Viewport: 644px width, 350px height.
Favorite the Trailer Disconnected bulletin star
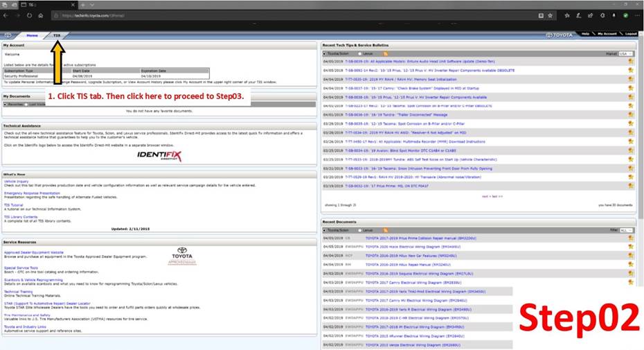click(631, 115)
